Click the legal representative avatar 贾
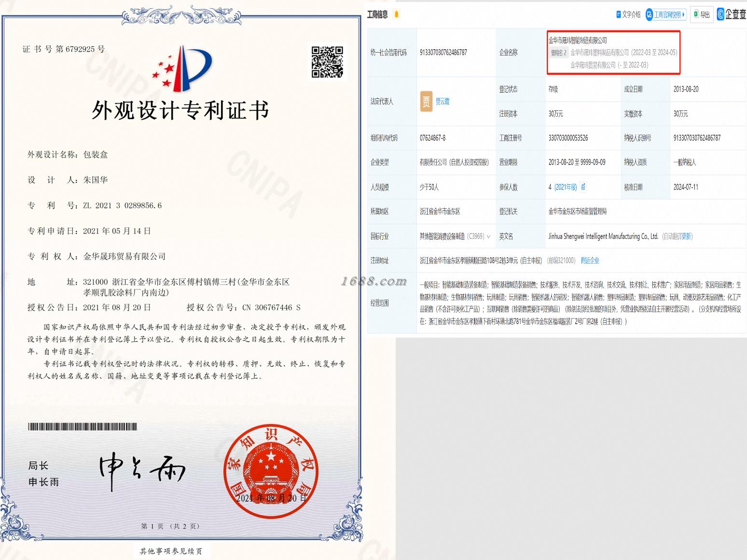 [x=426, y=101]
